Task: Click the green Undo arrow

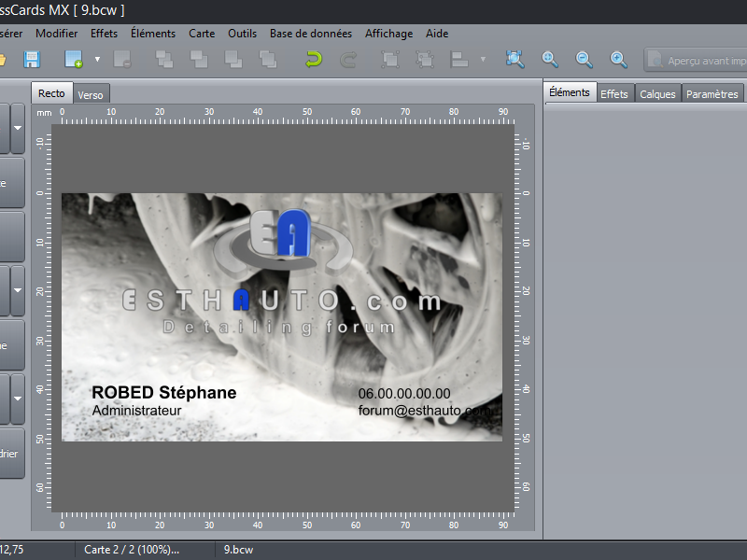Action: pyautogui.click(x=314, y=60)
